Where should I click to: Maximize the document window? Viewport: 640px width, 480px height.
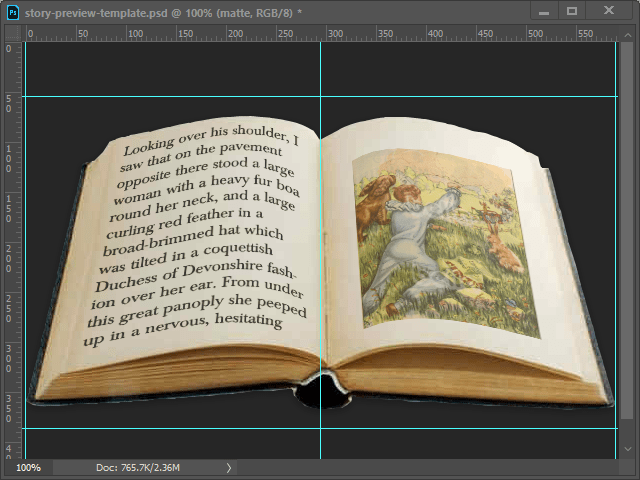coord(573,12)
